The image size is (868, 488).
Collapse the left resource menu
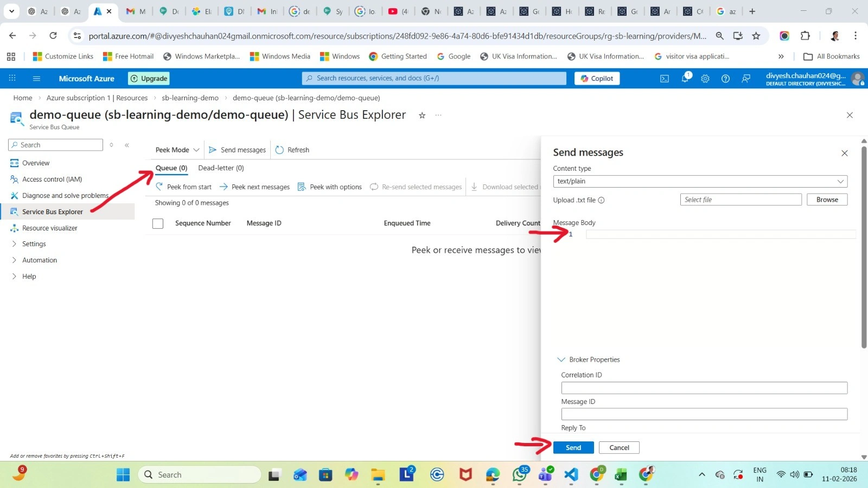coord(127,145)
